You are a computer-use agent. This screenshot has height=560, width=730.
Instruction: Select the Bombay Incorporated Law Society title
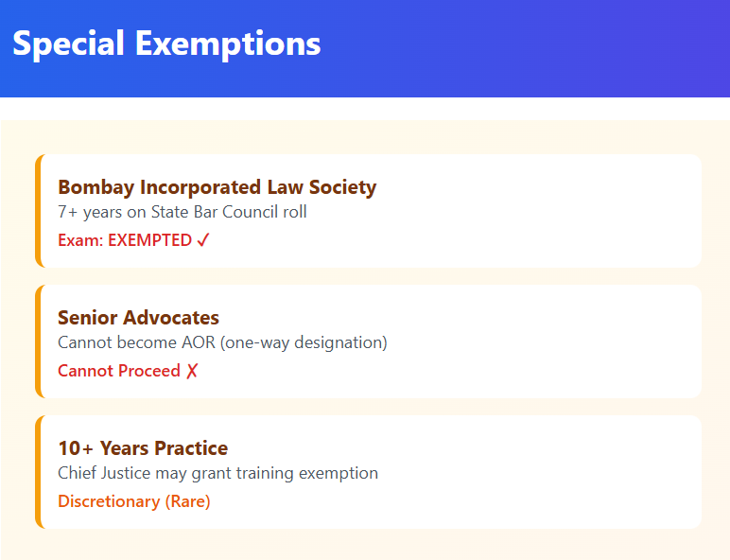click(217, 187)
